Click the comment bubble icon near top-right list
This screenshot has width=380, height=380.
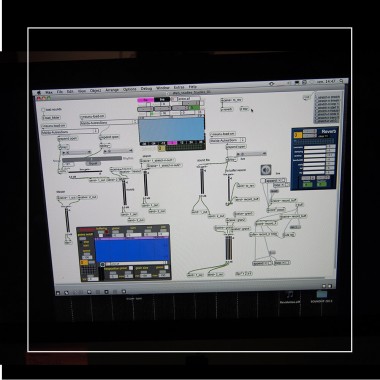click(307, 97)
